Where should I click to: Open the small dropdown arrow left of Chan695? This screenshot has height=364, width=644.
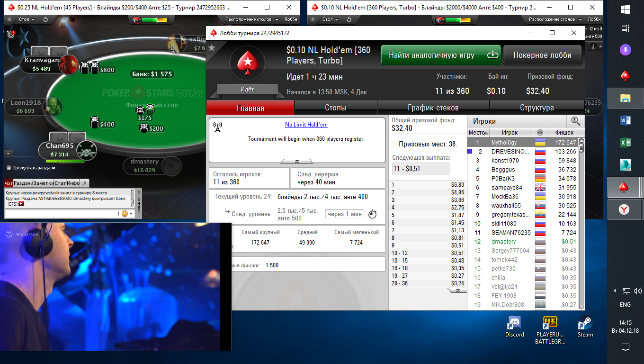(x=8, y=154)
